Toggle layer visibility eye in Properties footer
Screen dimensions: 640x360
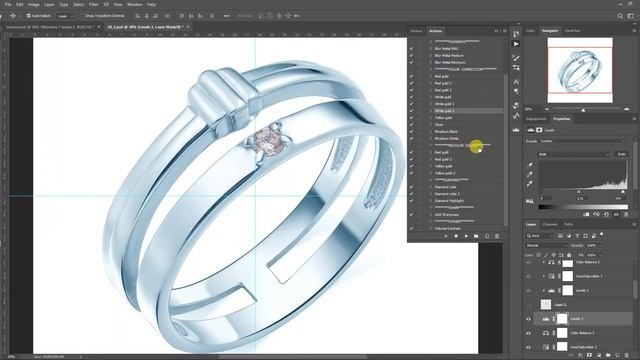coord(616,214)
